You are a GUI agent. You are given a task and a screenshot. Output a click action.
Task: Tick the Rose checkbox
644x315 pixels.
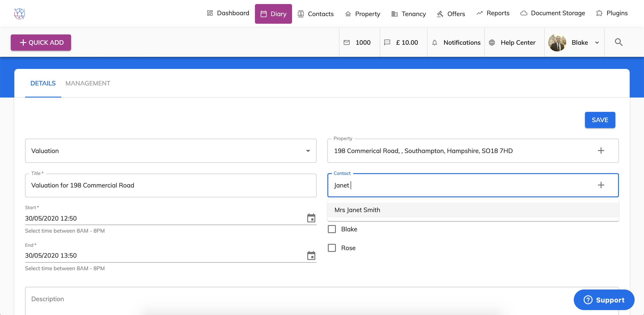[332, 248]
